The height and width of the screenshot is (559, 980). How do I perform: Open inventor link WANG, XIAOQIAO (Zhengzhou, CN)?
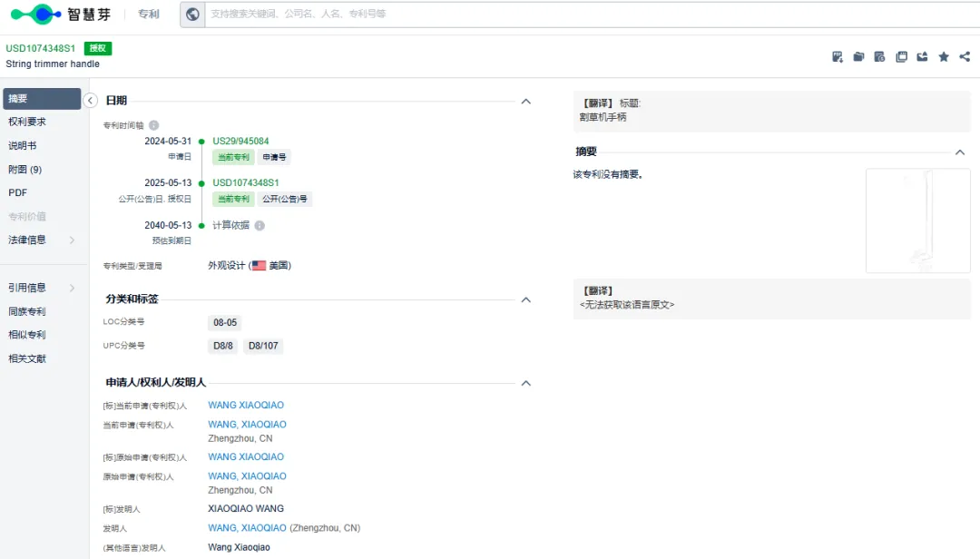247,528
